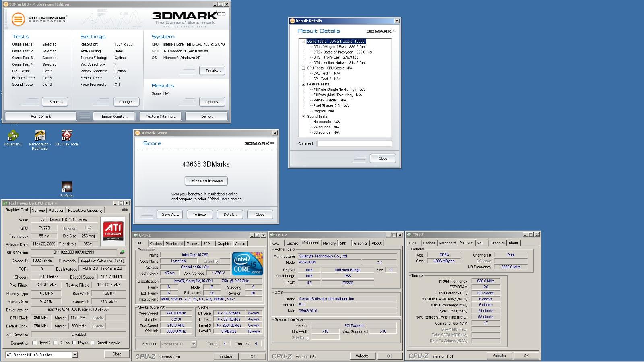Viewport: 644px width, 362px height.
Task: Click the 3DMark Score title bar icon
Action: 138,133
